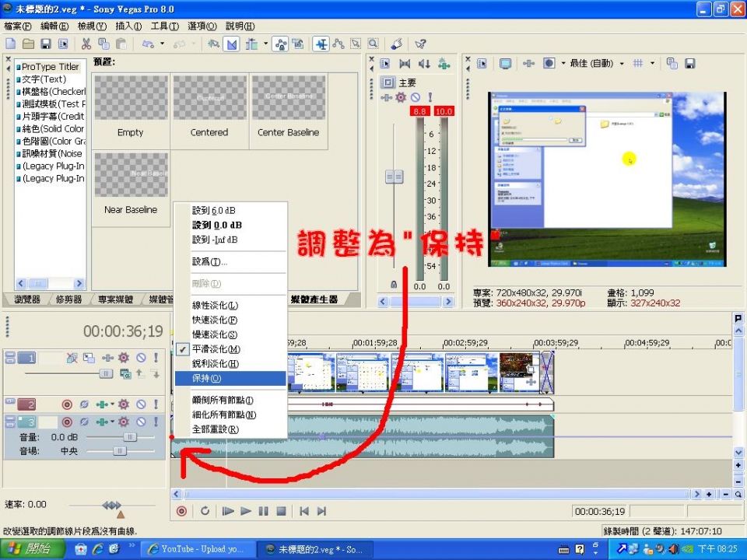Open the 工具(T) menu
This screenshot has height=560, width=747.
[x=164, y=26]
